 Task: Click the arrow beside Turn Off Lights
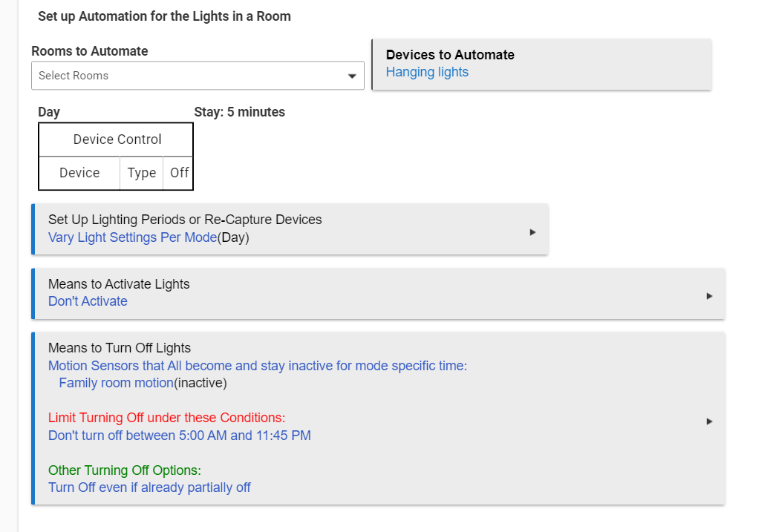point(709,421)
